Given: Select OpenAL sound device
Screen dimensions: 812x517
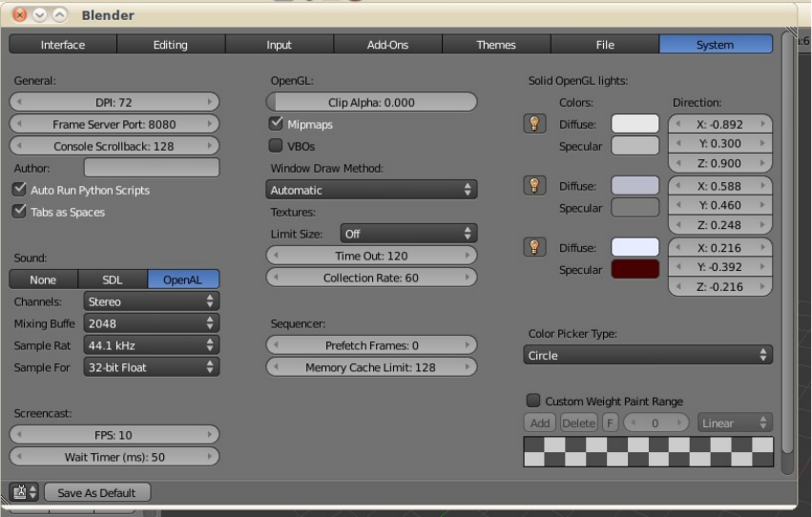Looking at the screenshot, I should [183, 279].
